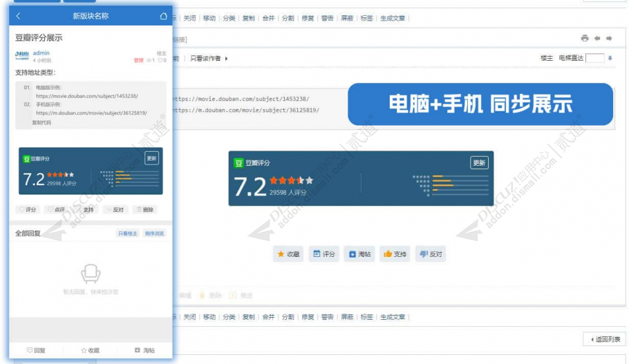Click the 新版块名称 header title in mobile view
The width and height of the screenshot is (629, 364).
[x=91, y=16]
